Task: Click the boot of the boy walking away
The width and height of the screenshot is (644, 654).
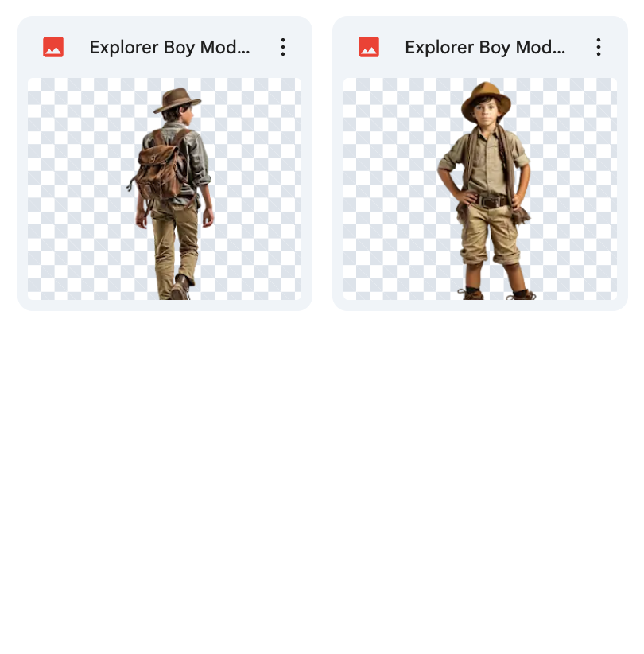Action: (181, 288)
